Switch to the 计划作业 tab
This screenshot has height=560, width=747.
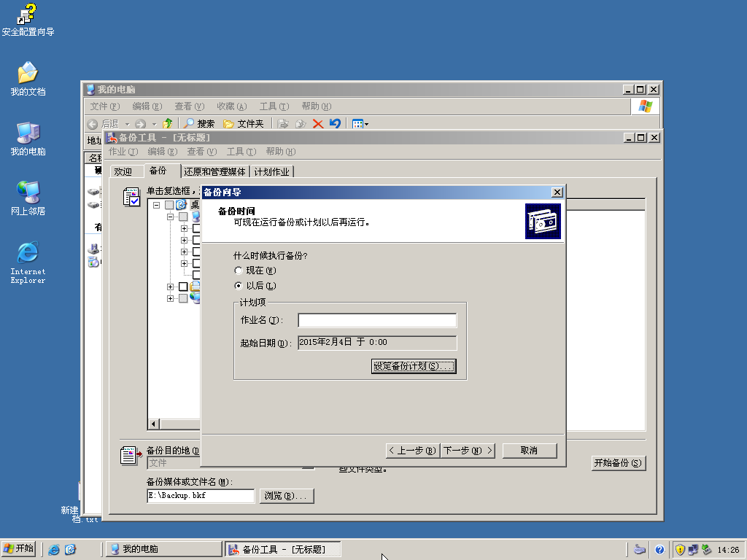click(x=272, y=171)
